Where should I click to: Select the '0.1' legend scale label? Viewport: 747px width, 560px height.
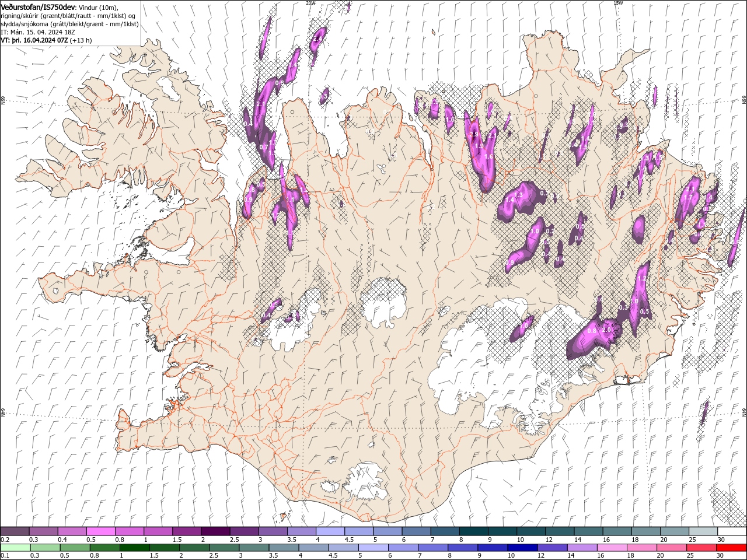[x=5, y=556]
